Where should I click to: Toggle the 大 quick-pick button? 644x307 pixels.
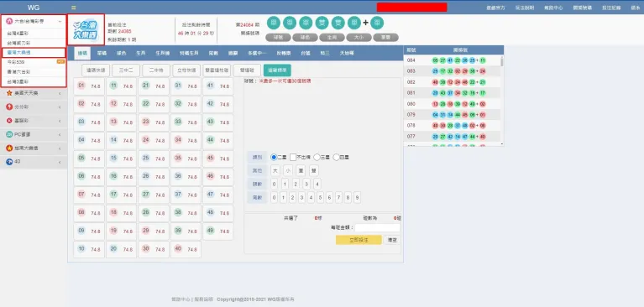point(275,171)
